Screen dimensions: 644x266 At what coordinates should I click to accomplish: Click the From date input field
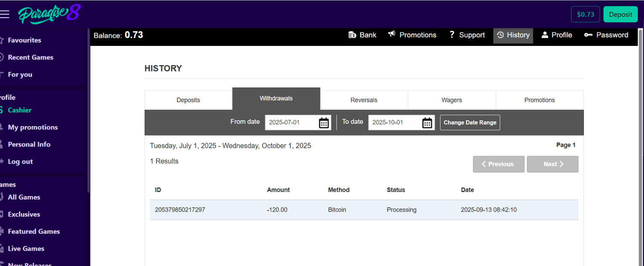292,123
